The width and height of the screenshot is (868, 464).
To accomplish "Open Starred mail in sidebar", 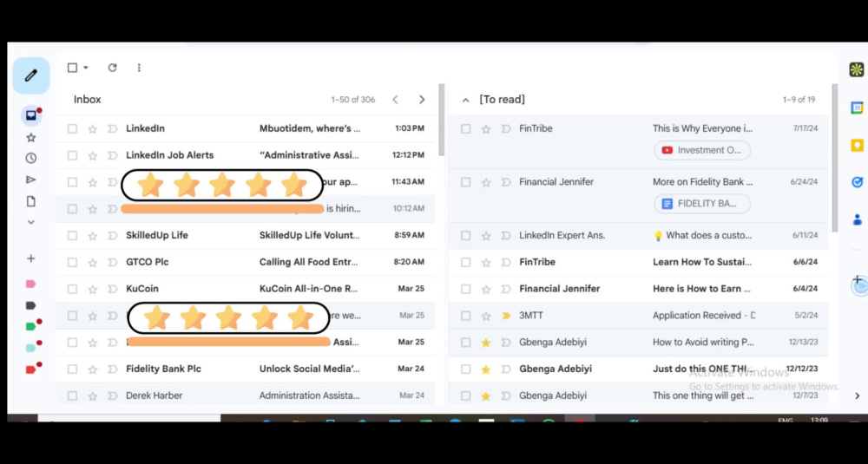I will coord(31,137).
